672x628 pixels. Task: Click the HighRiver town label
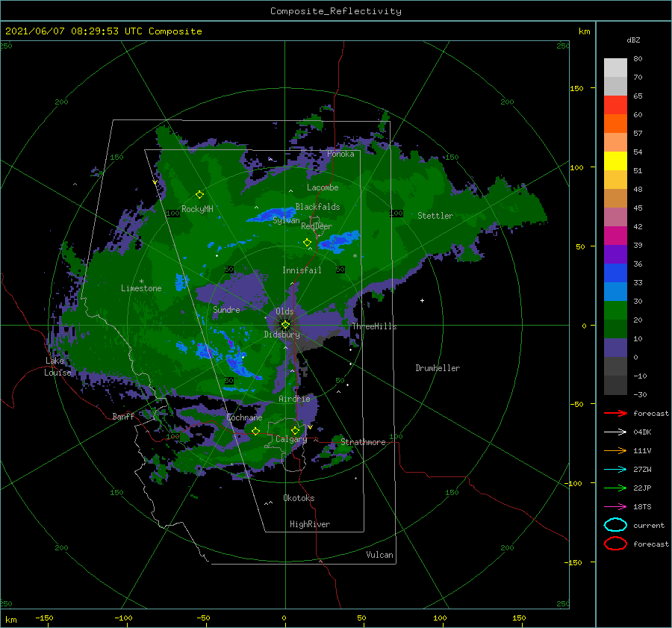[x=310, y=524]
